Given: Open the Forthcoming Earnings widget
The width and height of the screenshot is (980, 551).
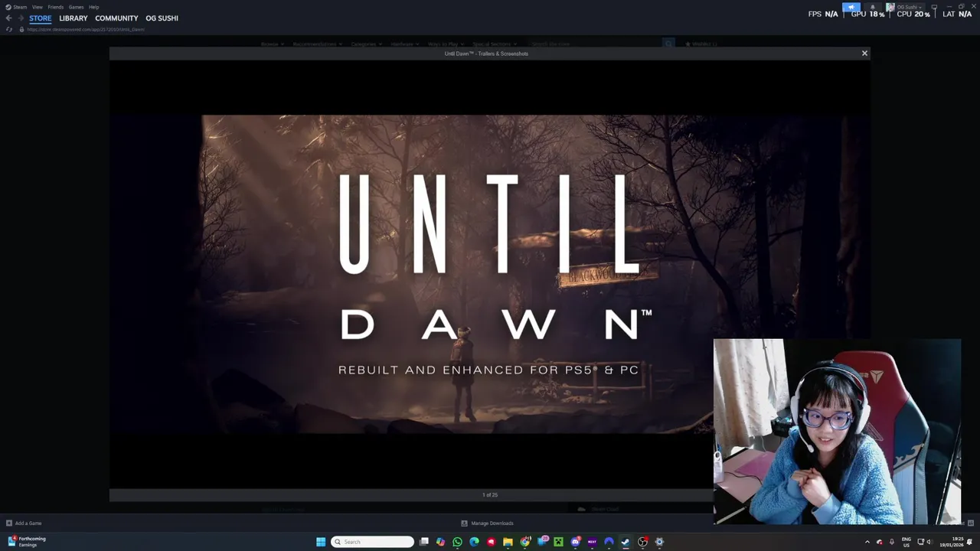Looking at the screenshot, I should pos(26,542).
